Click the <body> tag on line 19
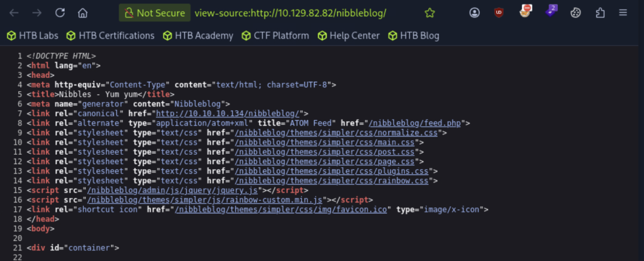Screen dimensions: 644x261 41,228
